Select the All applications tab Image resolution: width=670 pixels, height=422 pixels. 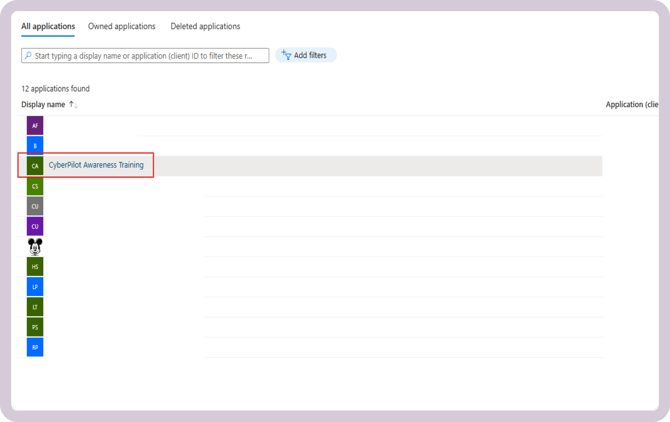(48, 26)
